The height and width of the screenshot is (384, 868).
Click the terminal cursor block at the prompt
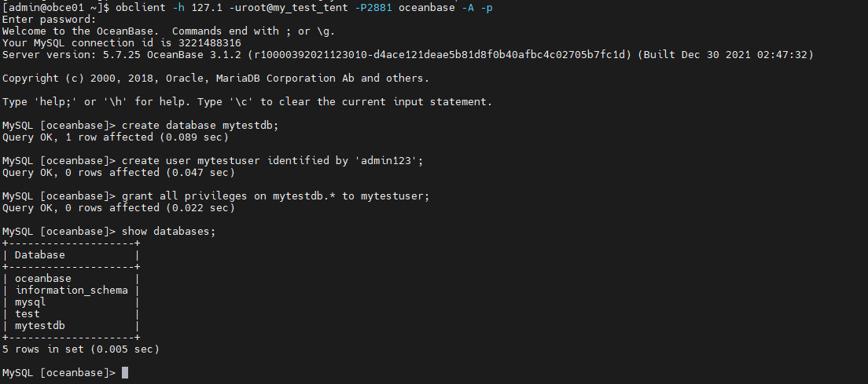[125, 372]
